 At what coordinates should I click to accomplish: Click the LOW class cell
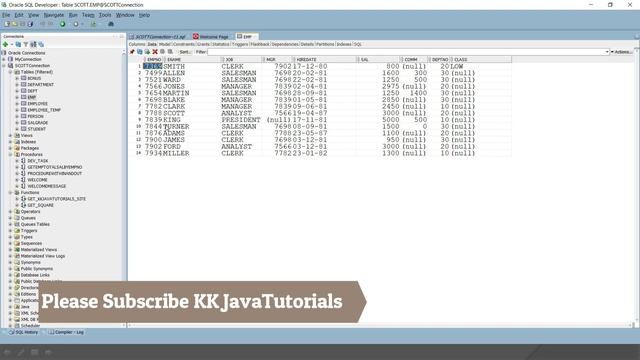click(457, 66)
